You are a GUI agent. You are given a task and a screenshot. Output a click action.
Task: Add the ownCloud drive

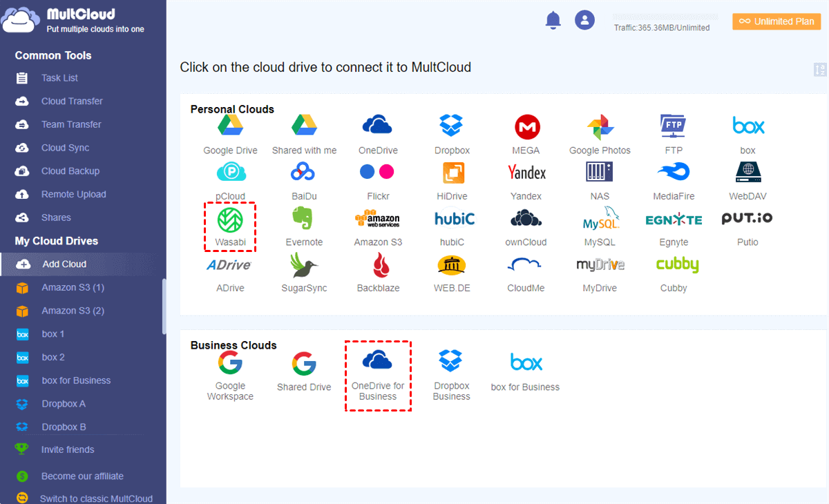[526, 218]
